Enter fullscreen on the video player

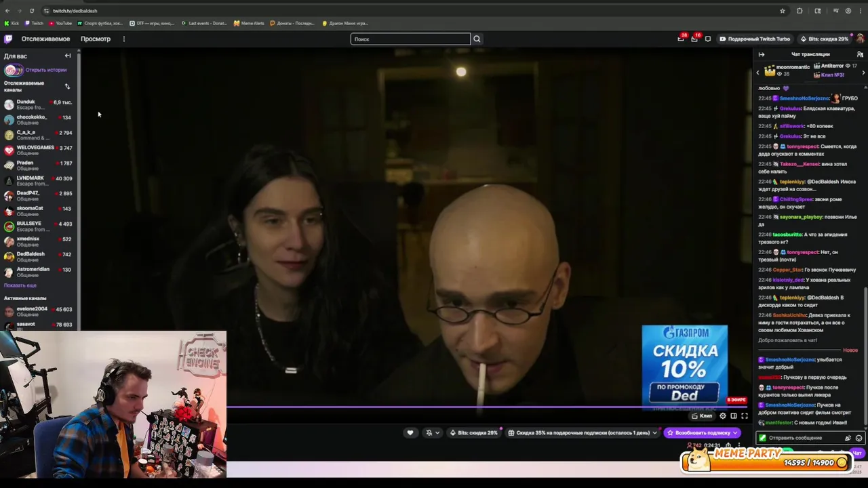point(745,415)
